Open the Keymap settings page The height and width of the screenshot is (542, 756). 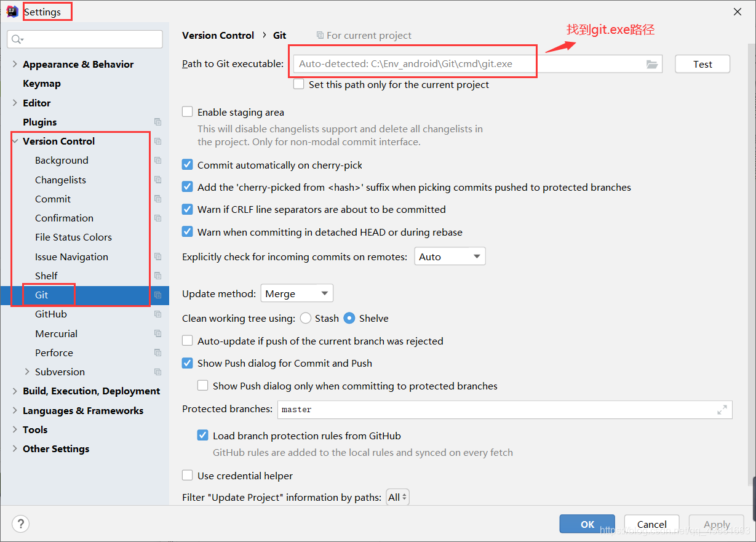[42, 84]
